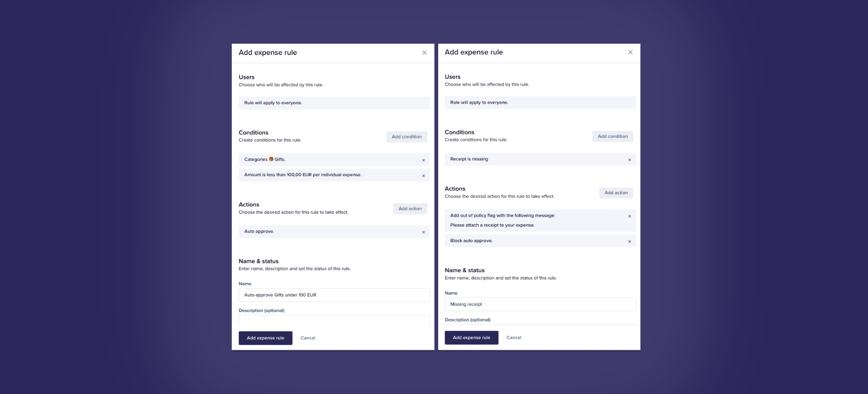Click Add condition in the left dialog
Viewport: 868px width, 394px height.
(x=407, y=137)
